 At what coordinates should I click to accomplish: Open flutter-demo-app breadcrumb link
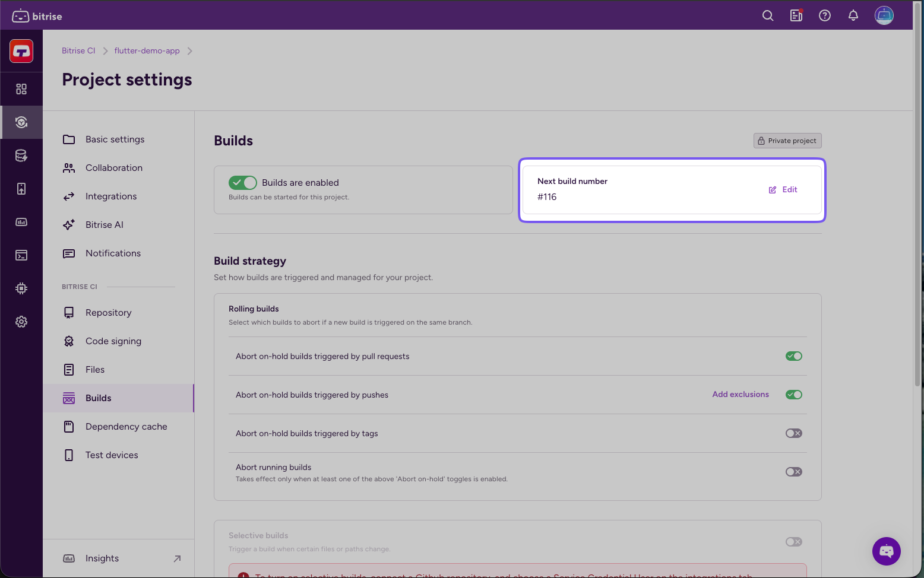(x=147, y=51)
